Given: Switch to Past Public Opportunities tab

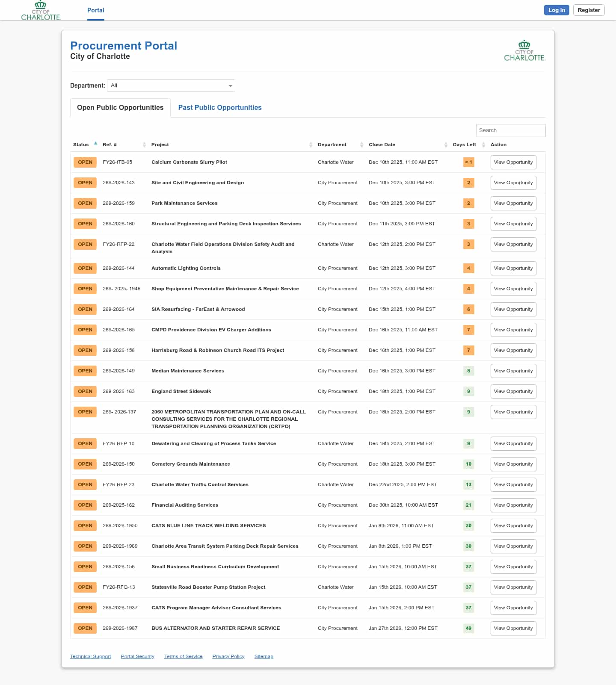Looking at the screenshot, I should tap(220, 108).
